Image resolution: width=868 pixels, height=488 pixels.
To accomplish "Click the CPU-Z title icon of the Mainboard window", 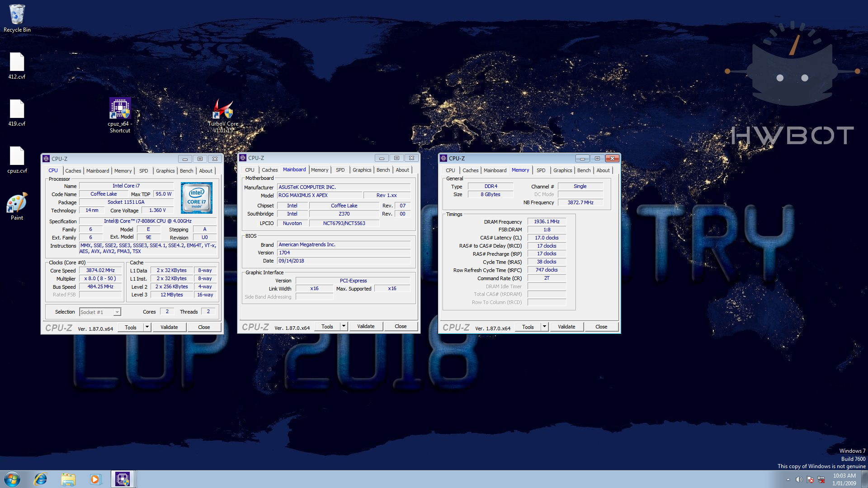I will click(243, 158).
